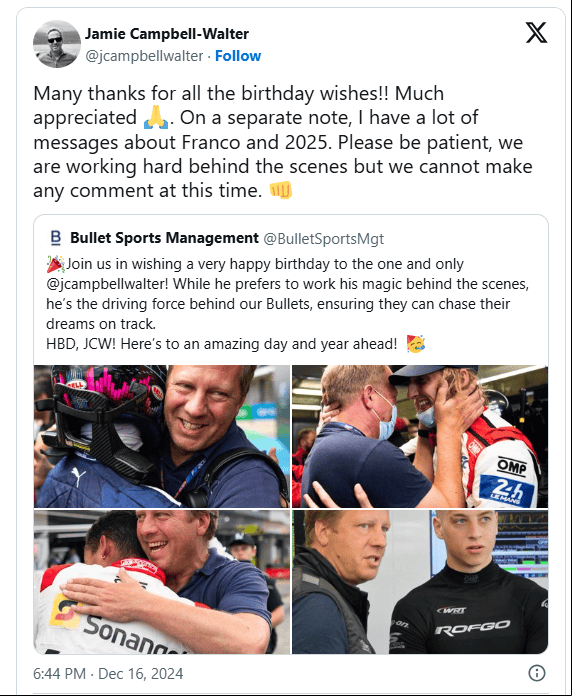Click the Bullet Sports Management logo

tap(55, 238)
